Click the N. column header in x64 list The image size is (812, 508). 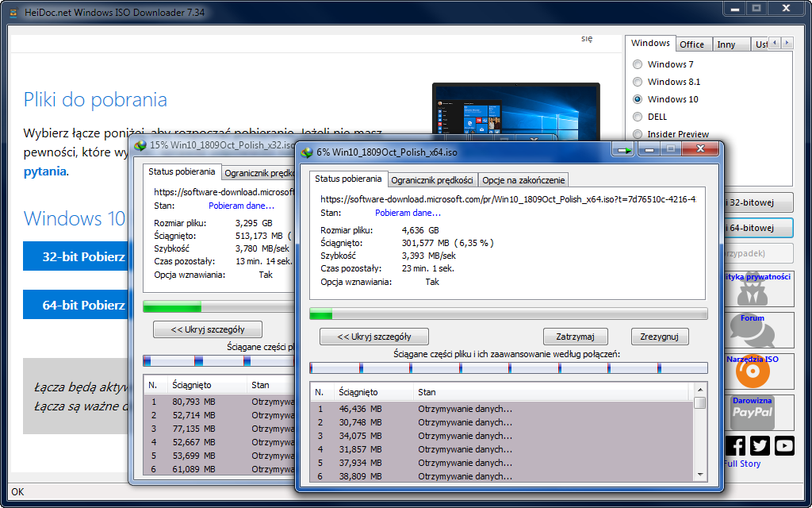(322, 392)
